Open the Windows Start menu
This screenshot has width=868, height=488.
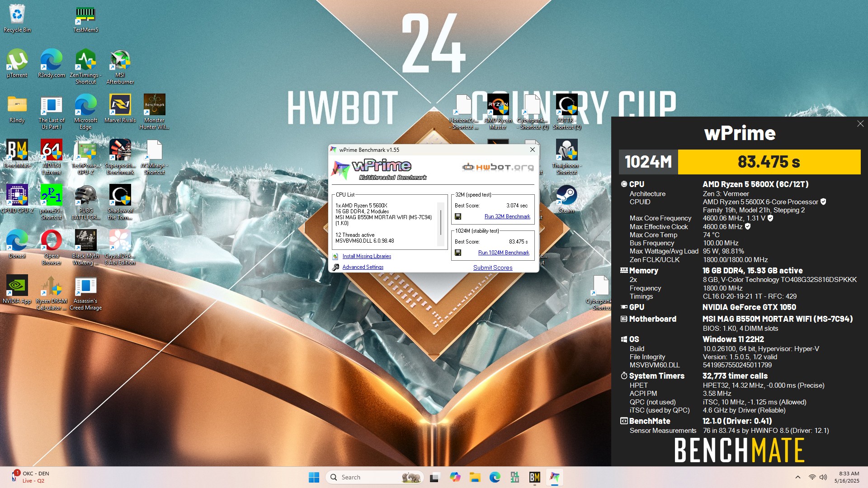[314, 477]
